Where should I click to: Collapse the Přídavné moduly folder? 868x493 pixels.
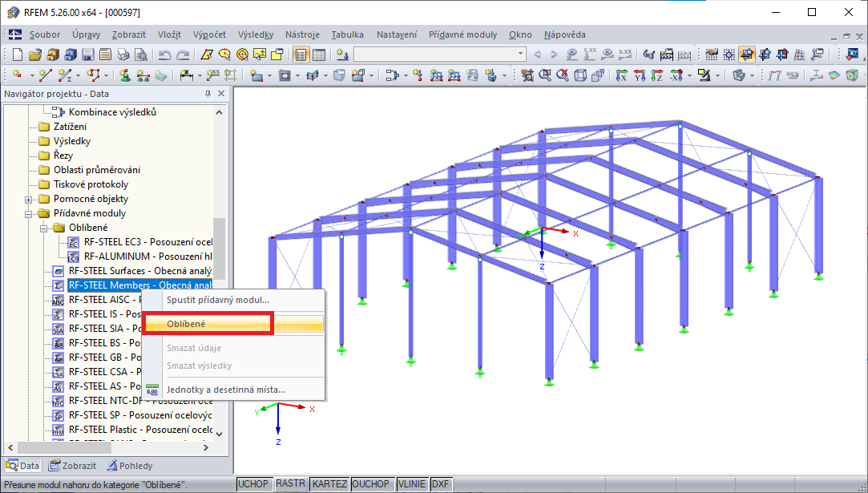[28, 214]
